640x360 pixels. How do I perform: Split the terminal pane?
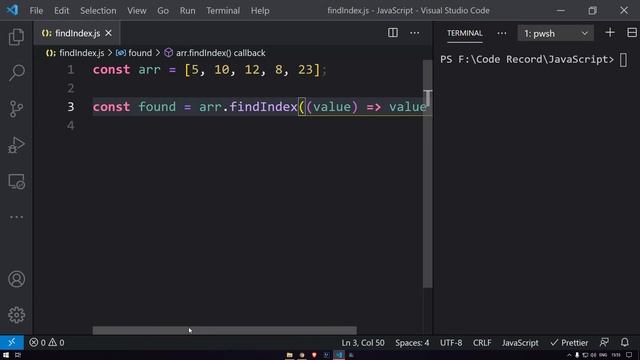pos(632,33)
